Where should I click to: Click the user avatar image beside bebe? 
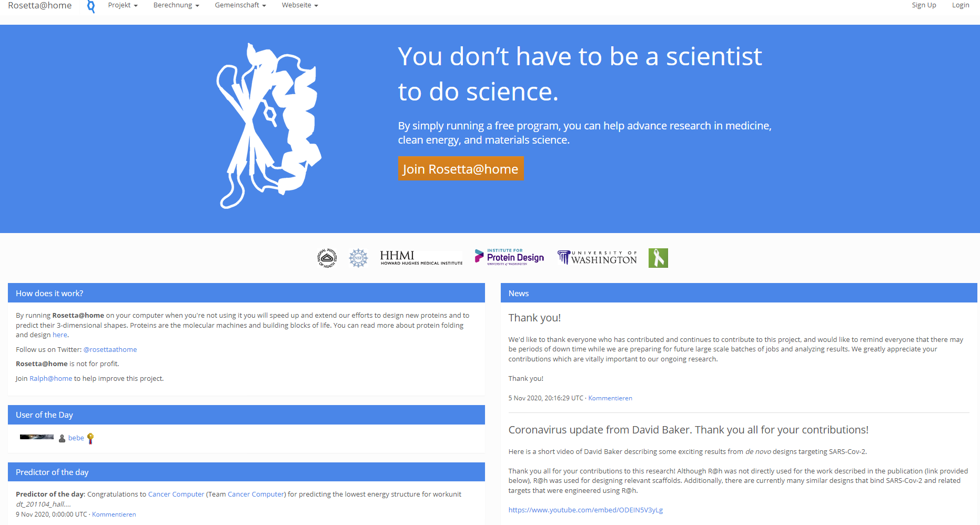(37, 437)
